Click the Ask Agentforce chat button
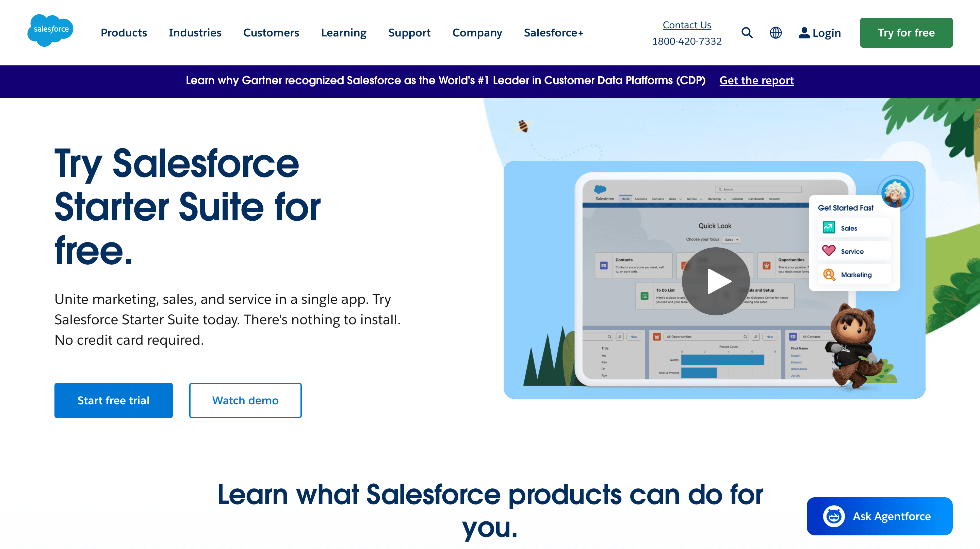The width and height of the screenshot is (980, 549). (x=880, y=516)
